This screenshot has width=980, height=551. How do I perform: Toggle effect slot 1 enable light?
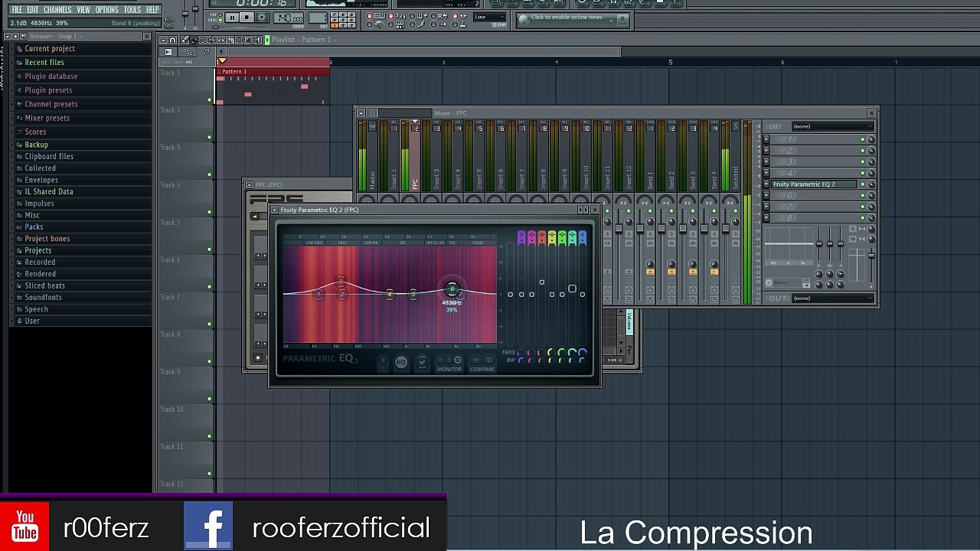(863, 139)
